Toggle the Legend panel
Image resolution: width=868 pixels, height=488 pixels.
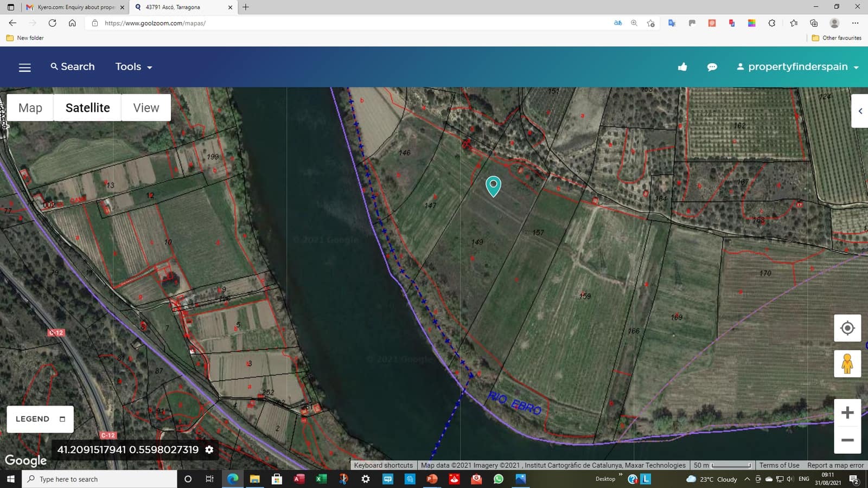(40, 419)
